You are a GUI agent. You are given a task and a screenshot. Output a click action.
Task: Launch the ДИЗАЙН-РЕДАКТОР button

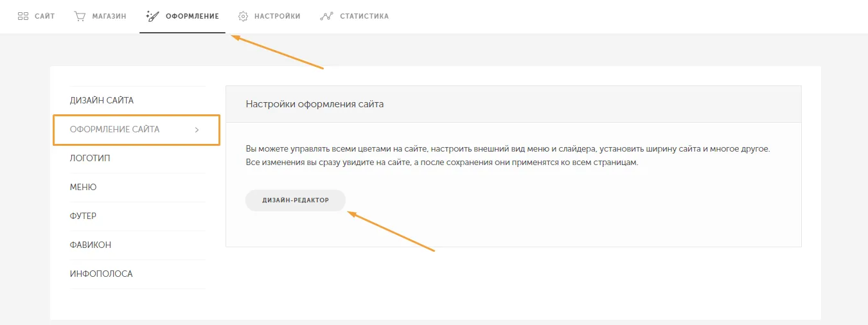296,200
